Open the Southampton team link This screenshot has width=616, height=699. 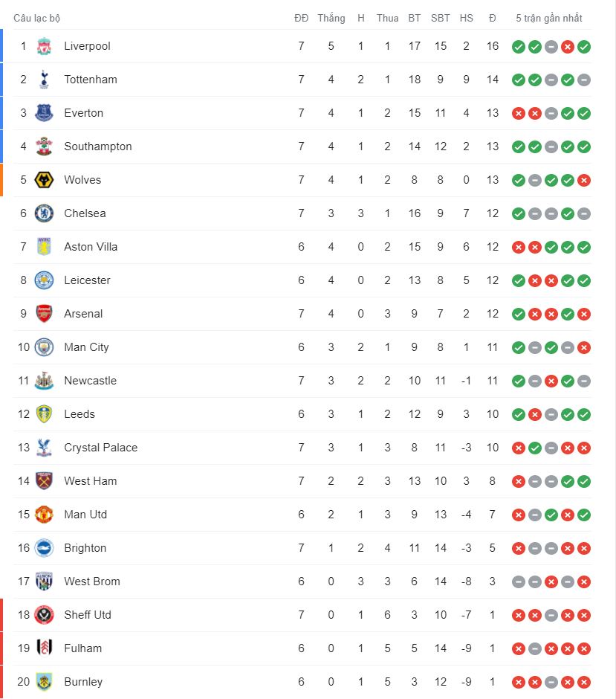point(97,146)
